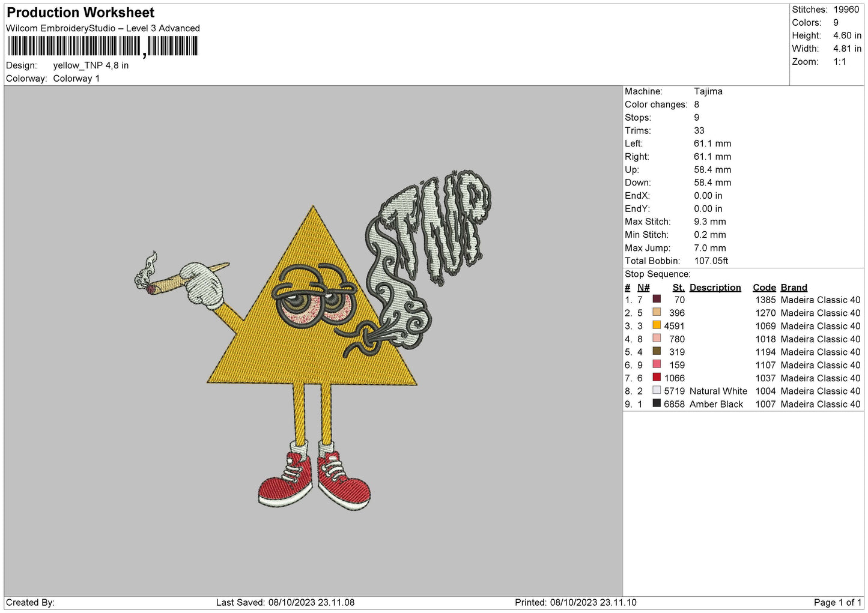This screenshot has height=613, width=868.
Task: Click 'Natural White' description text
Action: click(718, 391)
